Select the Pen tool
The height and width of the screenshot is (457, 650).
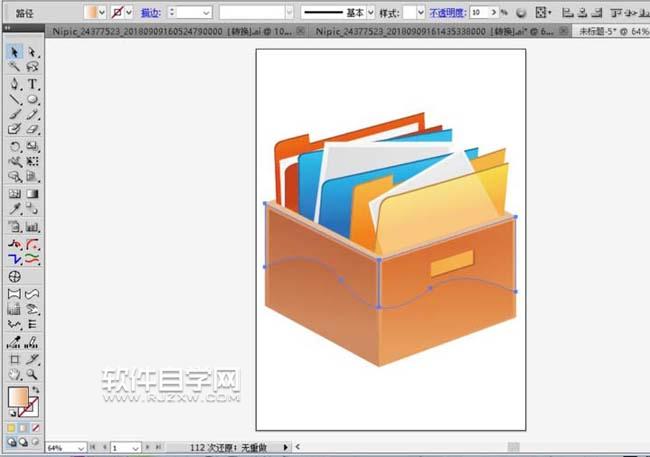pyautogui.click(x=14, y=84)
